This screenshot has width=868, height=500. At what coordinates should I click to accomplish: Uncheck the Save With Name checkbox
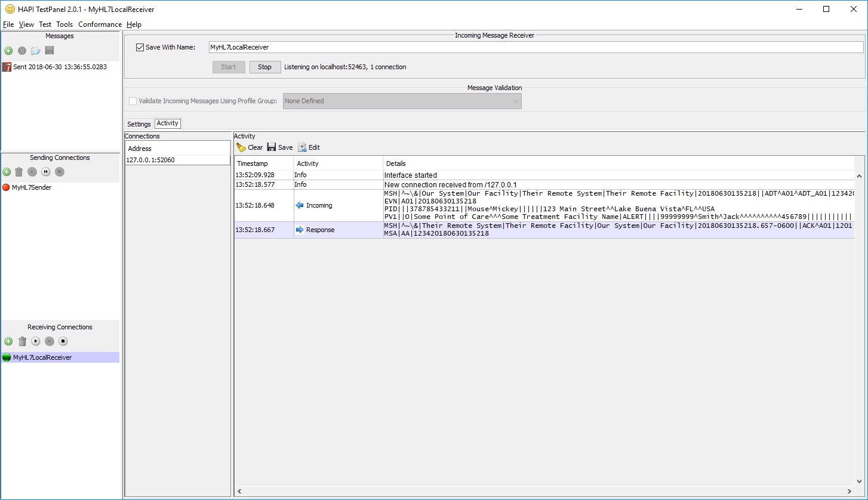[x=139, y=47]
